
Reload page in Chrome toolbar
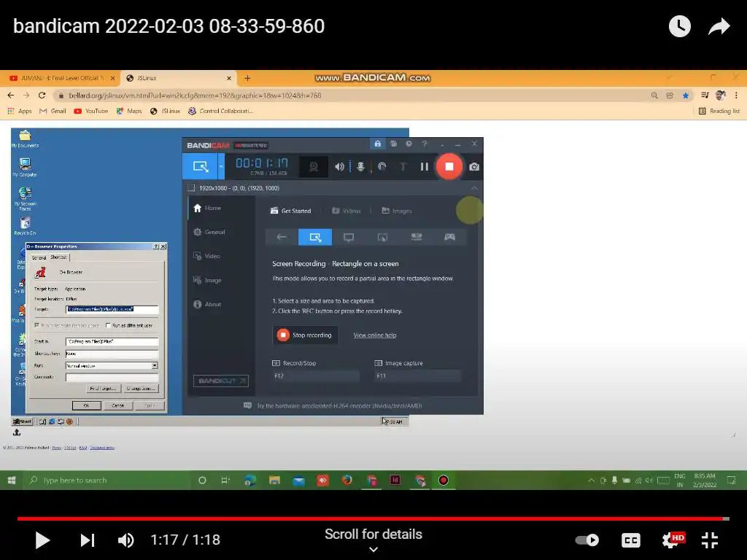pos(42,96)
